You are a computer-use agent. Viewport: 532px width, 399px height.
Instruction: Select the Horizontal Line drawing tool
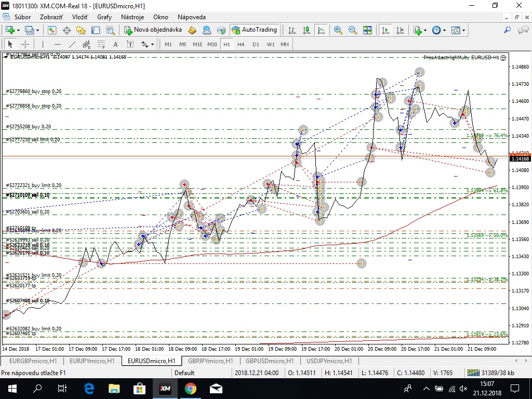(58, 45)
